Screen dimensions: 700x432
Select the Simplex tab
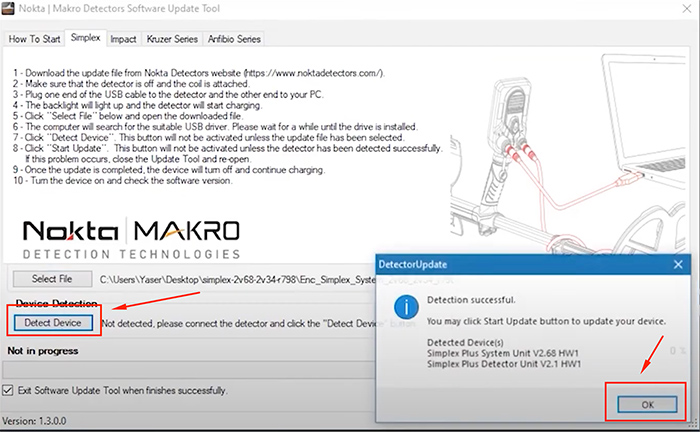(x=85, y=38)
